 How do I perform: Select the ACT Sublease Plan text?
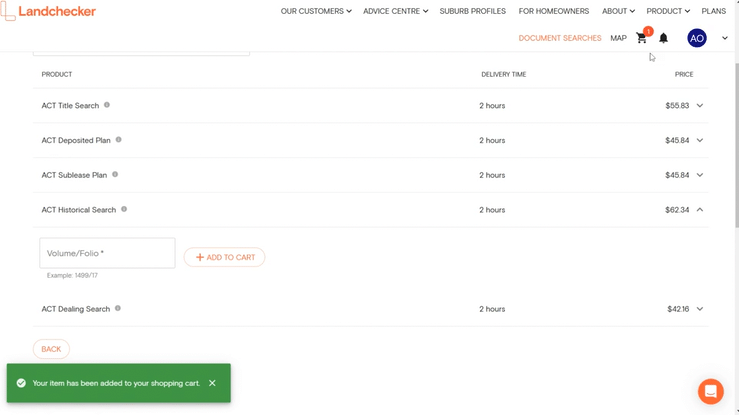point(74,175)
